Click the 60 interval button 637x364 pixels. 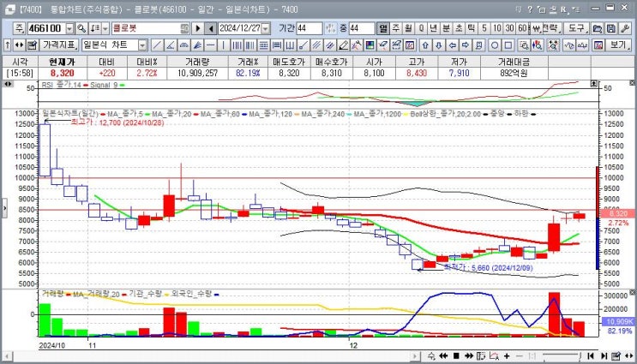(522, 28)
